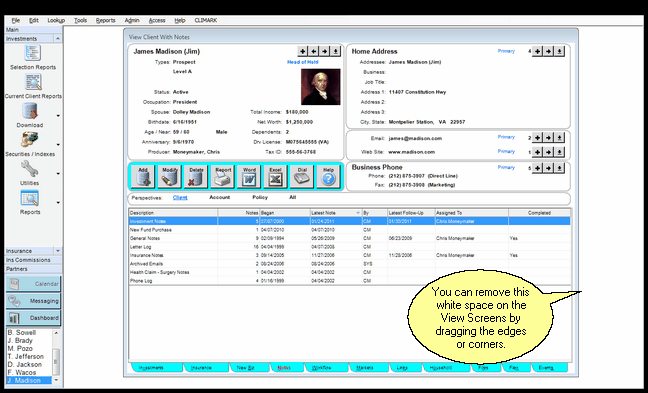Image resolution: width=648 pixels, height=393 pixels.
Task: Click the Modify note button
Action: tap(169, 177)
